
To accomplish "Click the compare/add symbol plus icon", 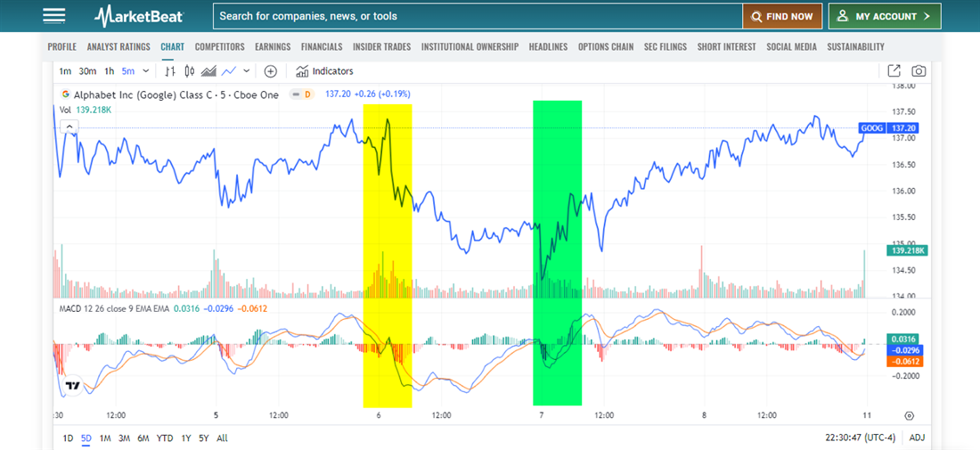I will (271, 71).
